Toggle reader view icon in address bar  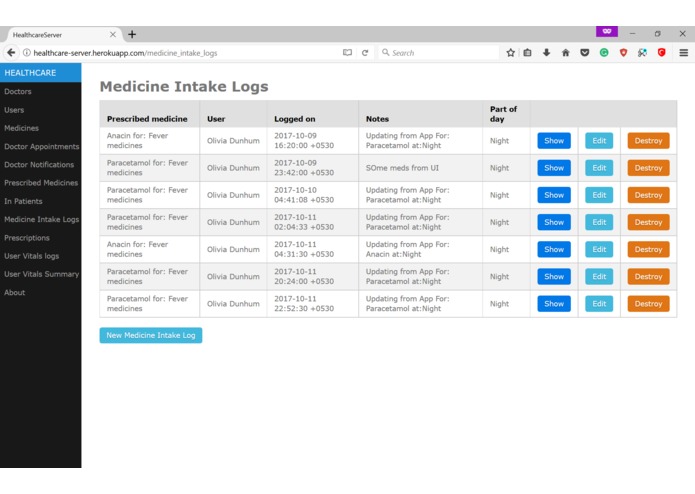347,53
